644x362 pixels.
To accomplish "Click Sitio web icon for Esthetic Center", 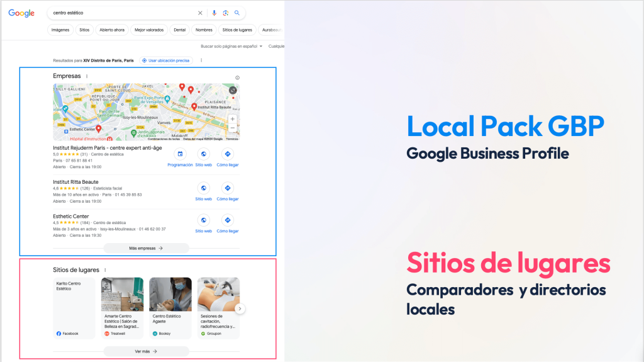I will [203, 220].
